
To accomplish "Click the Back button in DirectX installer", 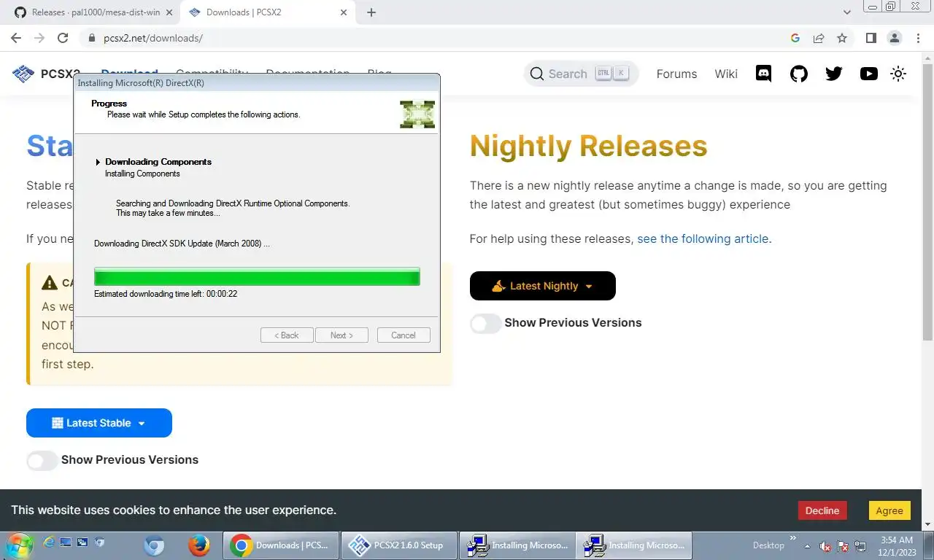I will [287, 335].
